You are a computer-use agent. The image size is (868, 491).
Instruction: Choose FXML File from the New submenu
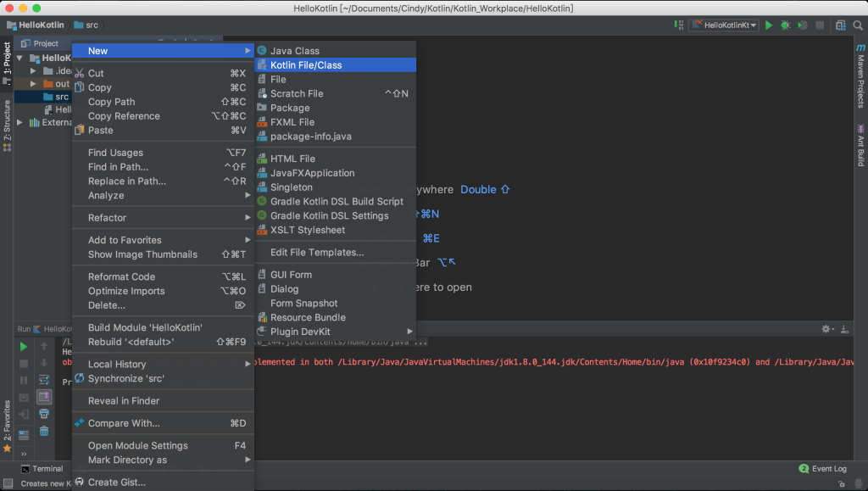click(335, 122)
